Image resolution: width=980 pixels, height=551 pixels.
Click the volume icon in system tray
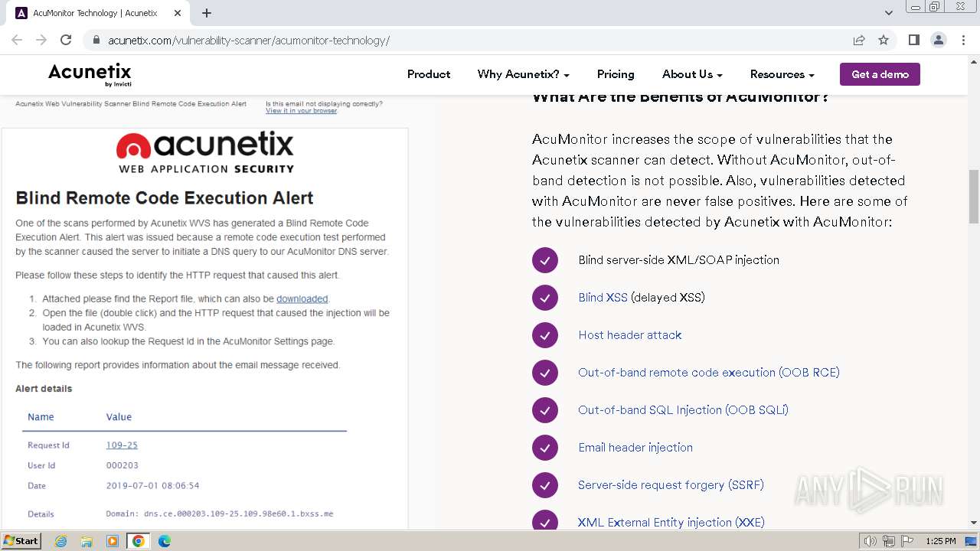[871, 541]
